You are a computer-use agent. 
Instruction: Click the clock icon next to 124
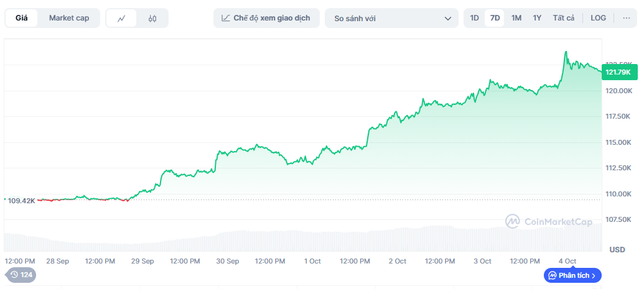tap(14, 275)
